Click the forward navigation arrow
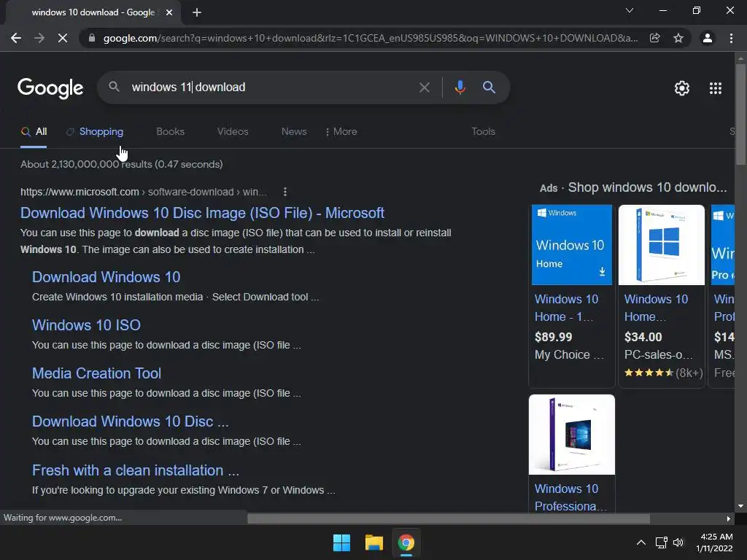747x560 pixels. 39,38
